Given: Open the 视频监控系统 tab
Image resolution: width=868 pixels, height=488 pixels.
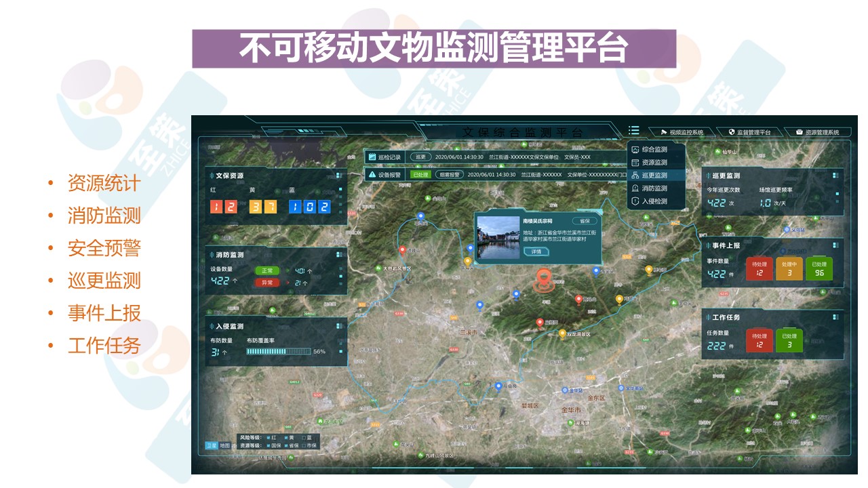Looking at the screenshot, I should tap(686, 131).
